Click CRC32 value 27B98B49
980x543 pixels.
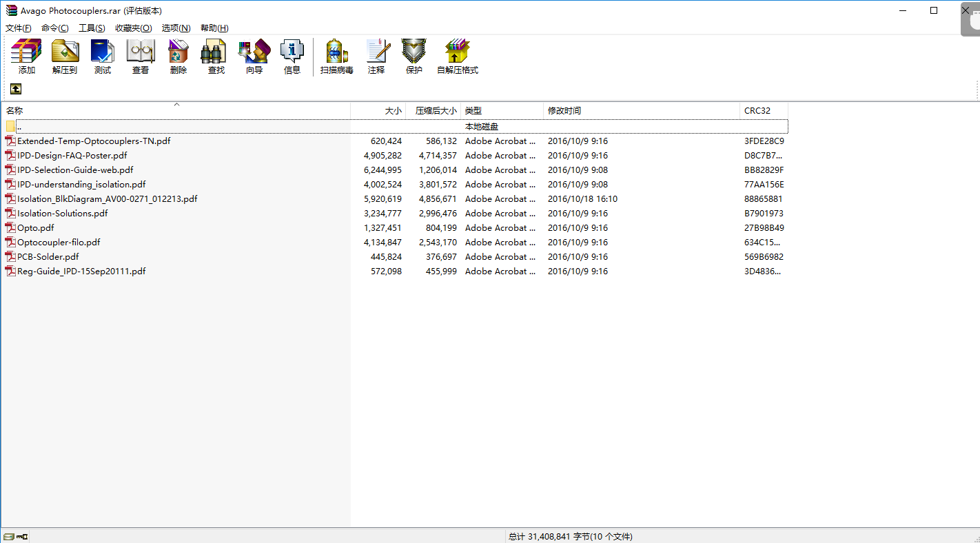coord(764,227)
